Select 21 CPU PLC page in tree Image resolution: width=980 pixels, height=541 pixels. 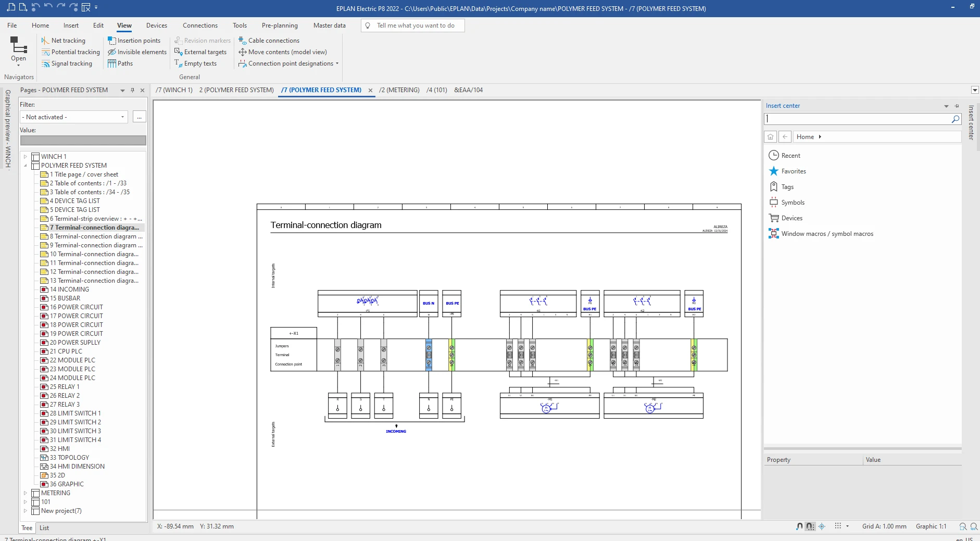(x=66, y=351)
